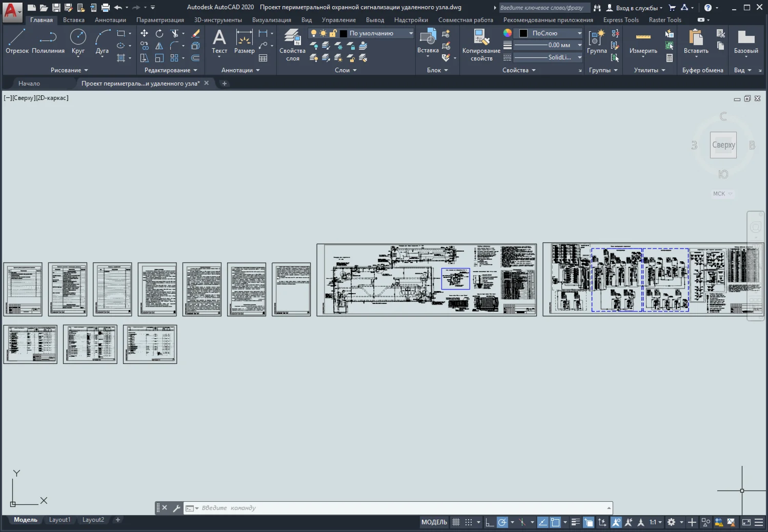Click the help search keyword field
Image resolution: width=768 pixels, height=532 pixels.
[x=545, y=8]
